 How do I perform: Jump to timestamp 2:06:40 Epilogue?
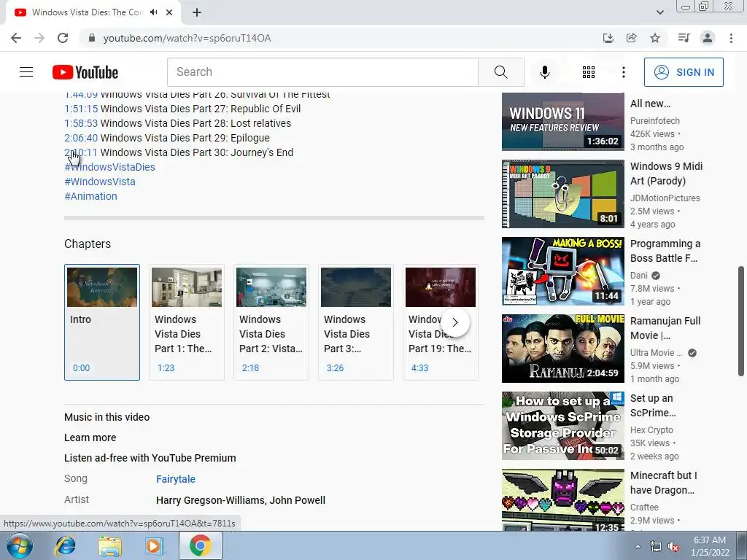pos(81,138)
